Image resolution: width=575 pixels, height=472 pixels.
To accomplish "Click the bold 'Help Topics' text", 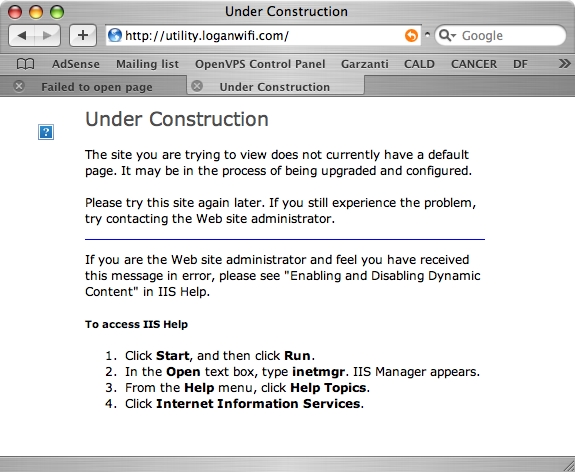I will click(328, 388).
